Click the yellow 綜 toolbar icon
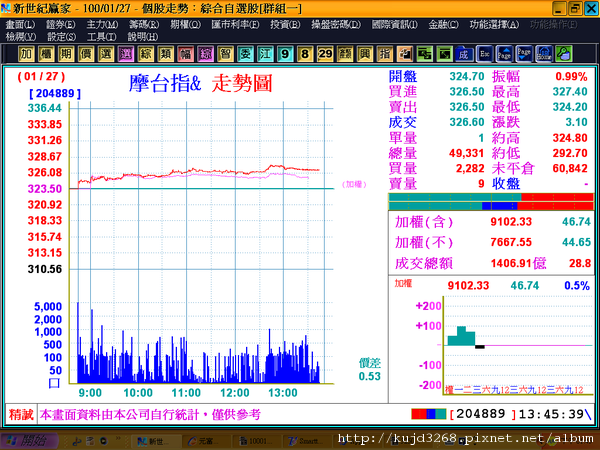Image resolution: width=600 pixels, height=450 pixels. pos(145,54)
